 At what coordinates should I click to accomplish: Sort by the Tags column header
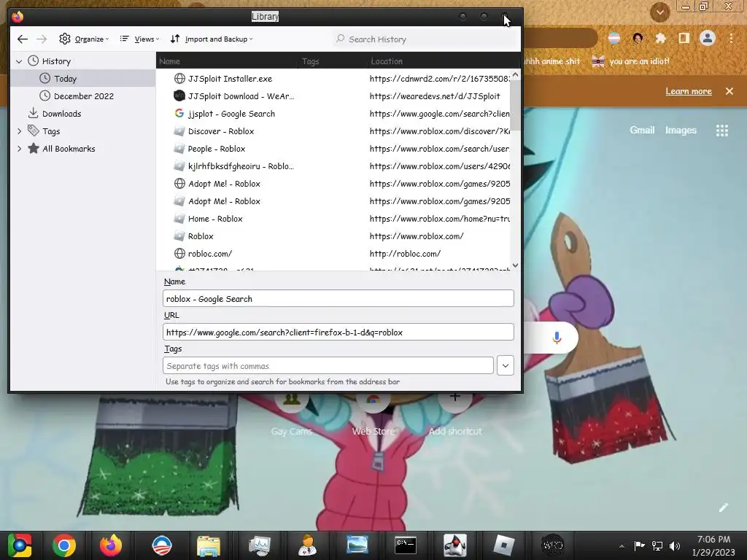(x=333, y=61)
